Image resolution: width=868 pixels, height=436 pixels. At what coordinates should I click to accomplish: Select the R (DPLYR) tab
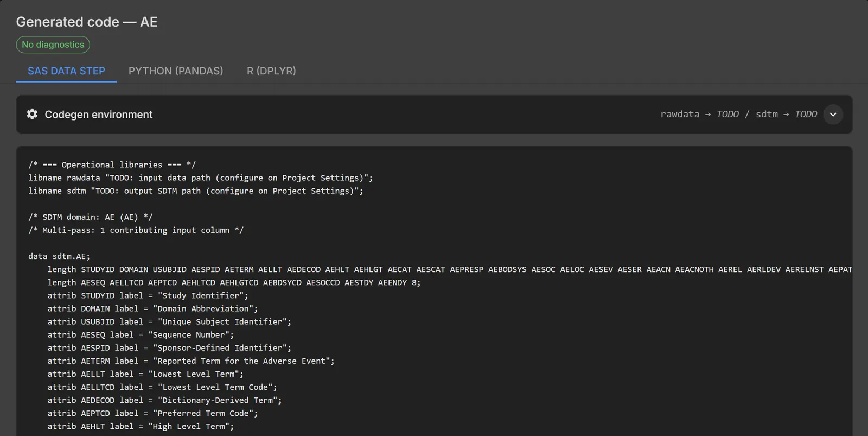tap(271, 71)
